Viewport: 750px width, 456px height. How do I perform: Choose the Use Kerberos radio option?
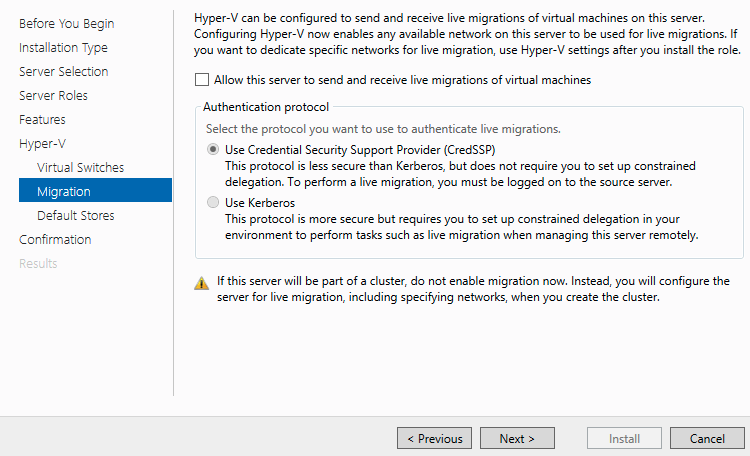[213, 202]
